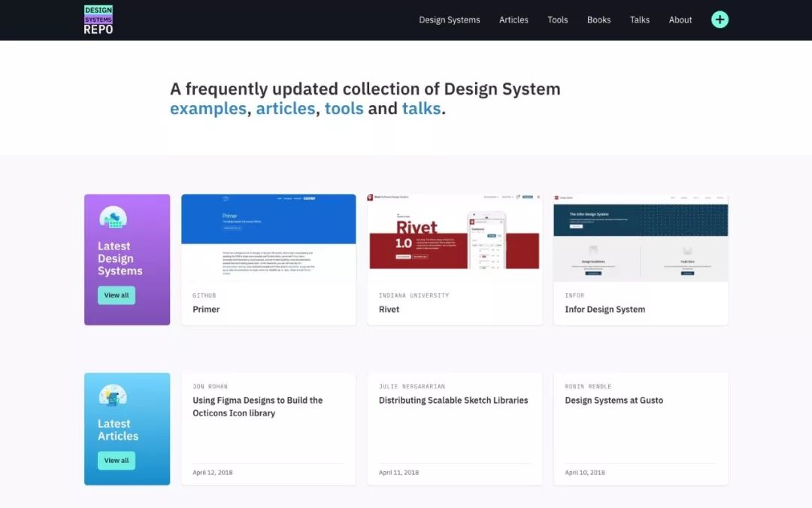812x508 pixels.
Task: Follow the 'articles' link in headline
Action: click(286, 109)
